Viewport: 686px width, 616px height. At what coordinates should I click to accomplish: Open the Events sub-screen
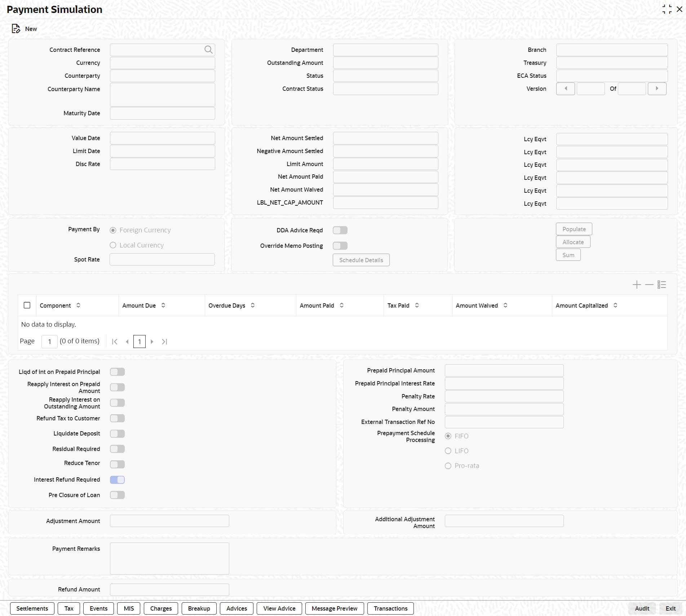pos(98,608)
